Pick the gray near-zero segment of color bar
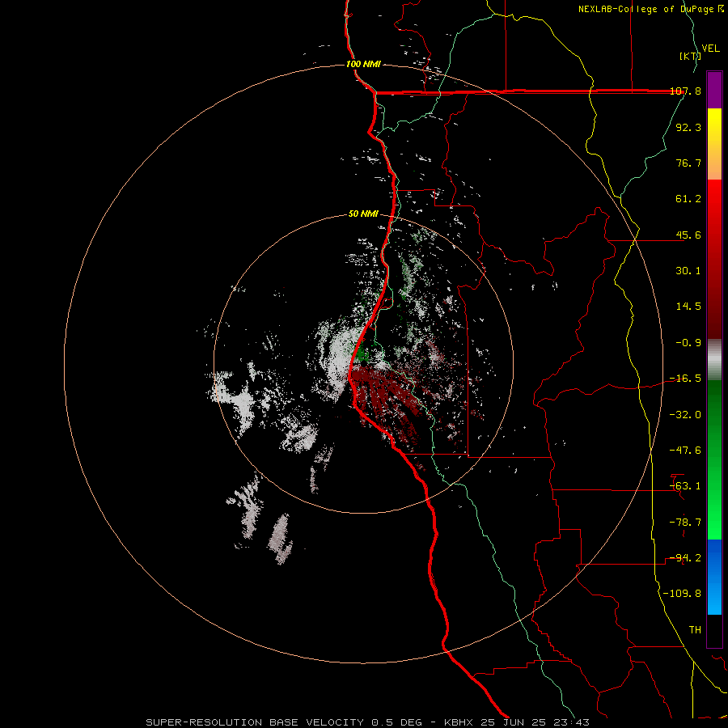The height and width of the screenshot is (728, 728). (714, 360)
